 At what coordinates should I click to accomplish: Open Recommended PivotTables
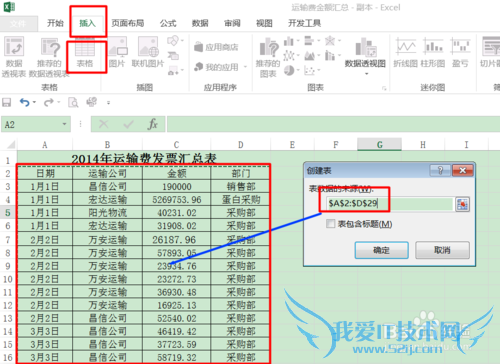(49, 56)
